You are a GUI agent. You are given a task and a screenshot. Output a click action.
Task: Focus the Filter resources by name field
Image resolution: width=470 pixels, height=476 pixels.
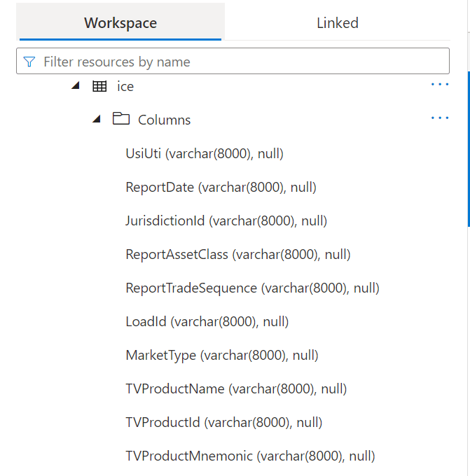click(233, 61)
